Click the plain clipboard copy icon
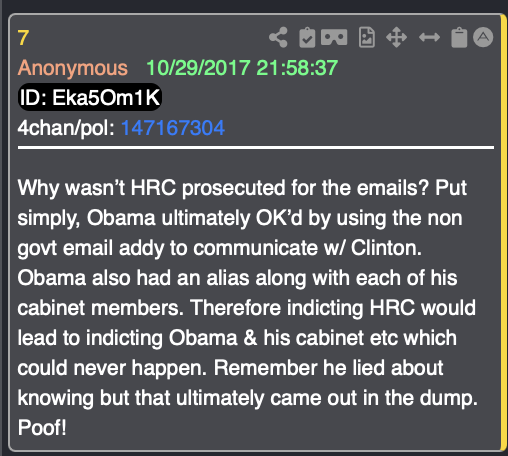This screenshot has width=508, height=456. [x=459, y=37]
